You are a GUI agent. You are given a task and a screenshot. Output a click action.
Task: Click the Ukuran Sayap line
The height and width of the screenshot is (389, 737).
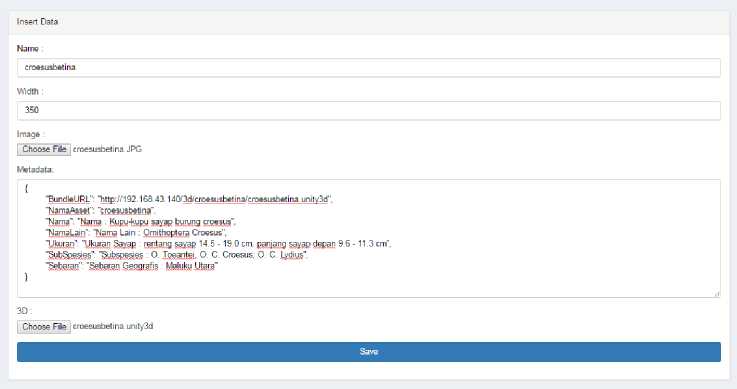click(218, 244)
